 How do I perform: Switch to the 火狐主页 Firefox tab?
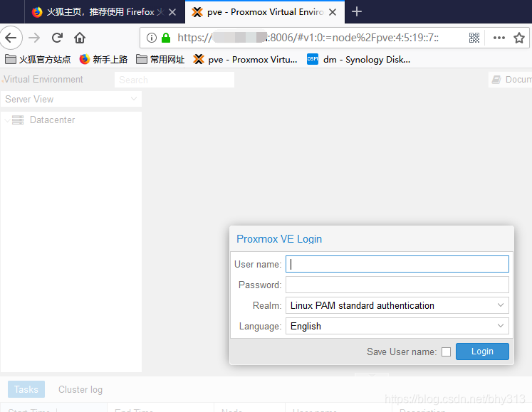(x=105, y=12)
